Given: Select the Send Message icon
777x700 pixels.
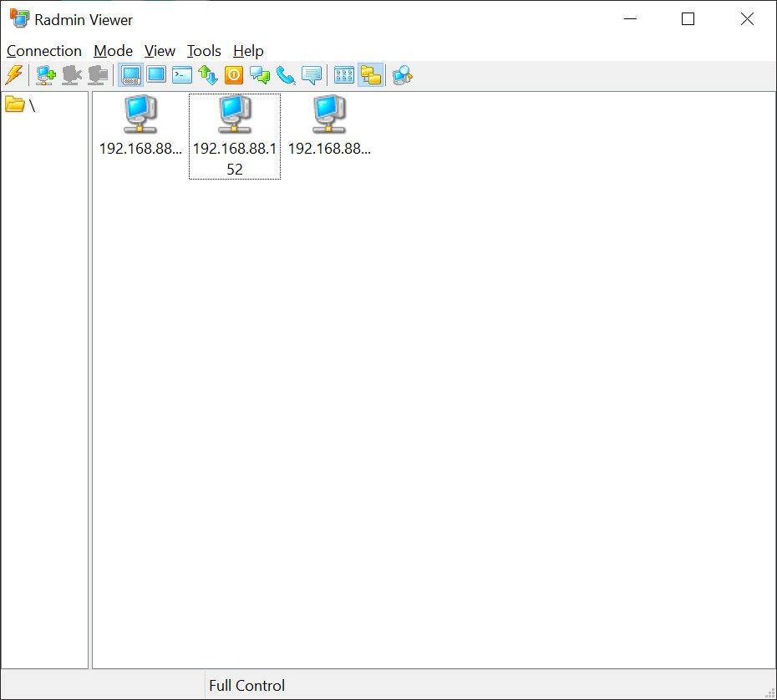Looking at the screenshot, I should (312, 75).
